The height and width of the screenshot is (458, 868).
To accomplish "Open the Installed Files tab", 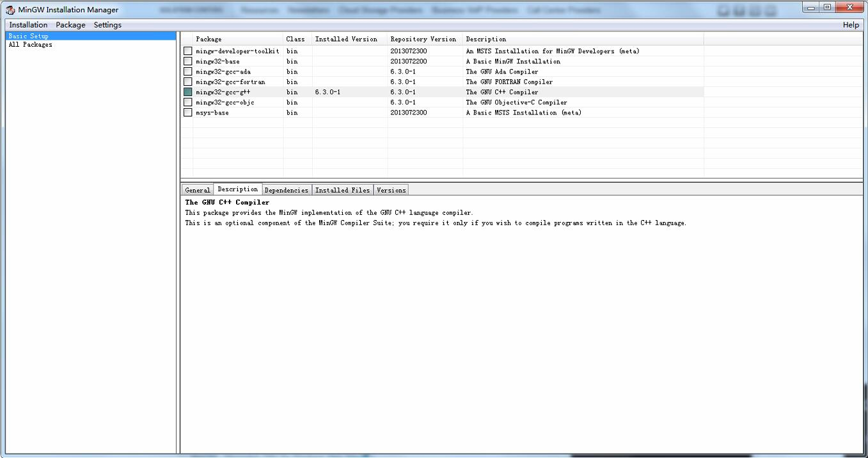I will click(343, 190).
